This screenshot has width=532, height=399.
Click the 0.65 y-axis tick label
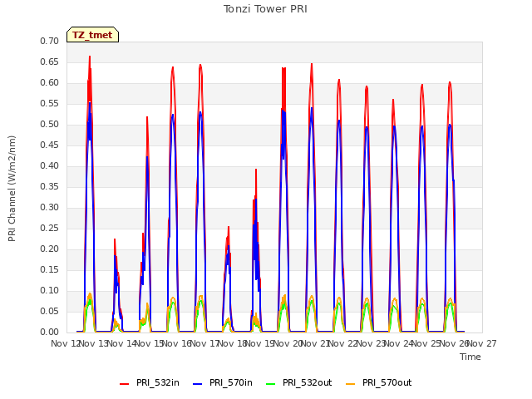pos(50,62)
